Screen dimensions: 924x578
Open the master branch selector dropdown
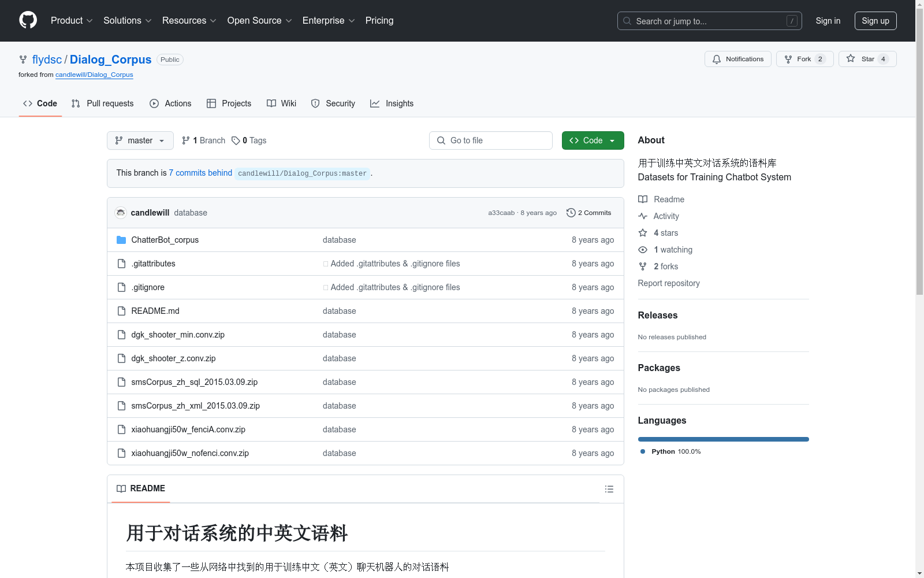point(140,140)
